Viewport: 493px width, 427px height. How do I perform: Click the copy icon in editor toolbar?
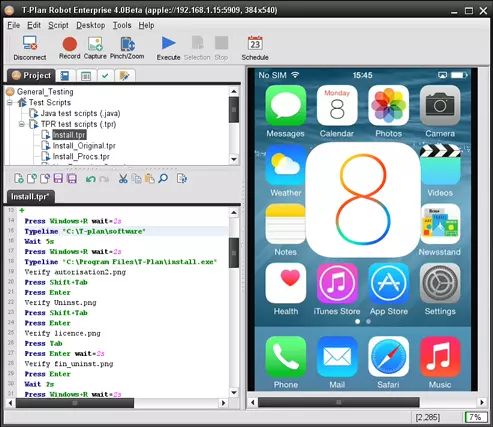tap(136, 179)
